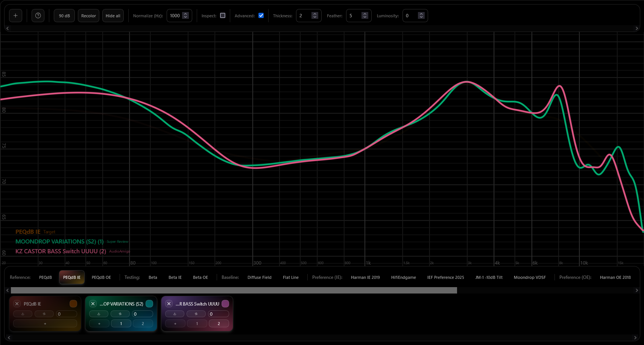
Task: Click right arrow beside the targets scrollbar
Action: pyautogui.click(x=636, y=290)
